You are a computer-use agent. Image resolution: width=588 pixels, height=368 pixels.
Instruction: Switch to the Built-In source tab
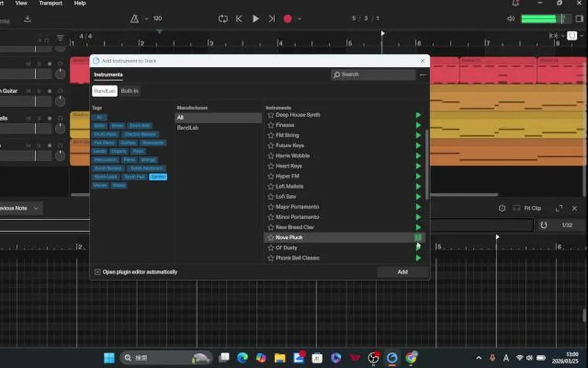(130, 91)
